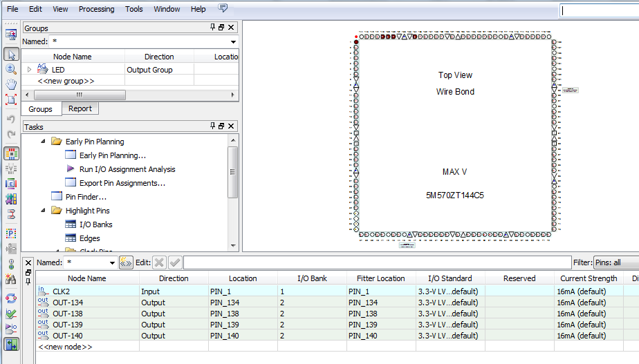Viewport: 639px width, 364px height.
Task: Toggle the edges view button with E
Action: 11,184
